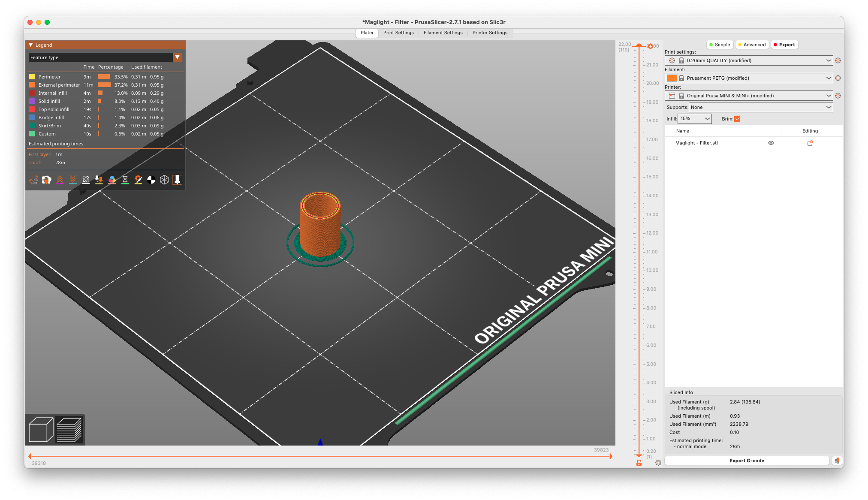The image size is (868, 500).
Task: Open the Print Settings tab
Action: click(398, 33)
